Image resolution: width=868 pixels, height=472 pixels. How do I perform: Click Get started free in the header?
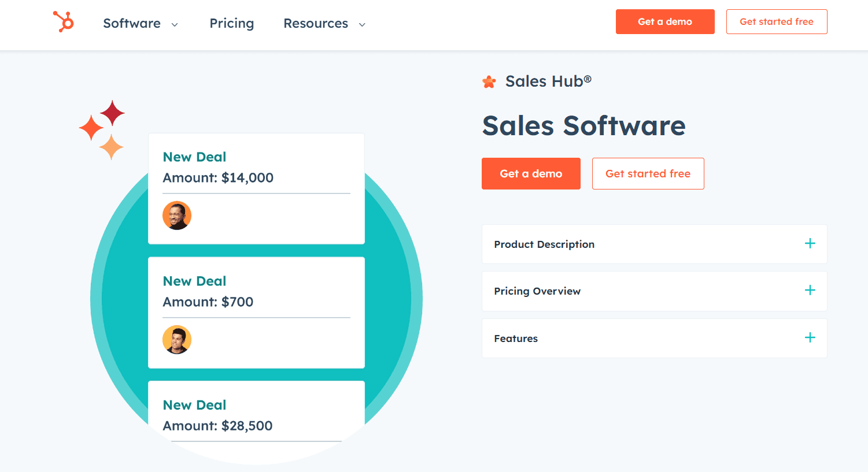click(x=777, y=22)
